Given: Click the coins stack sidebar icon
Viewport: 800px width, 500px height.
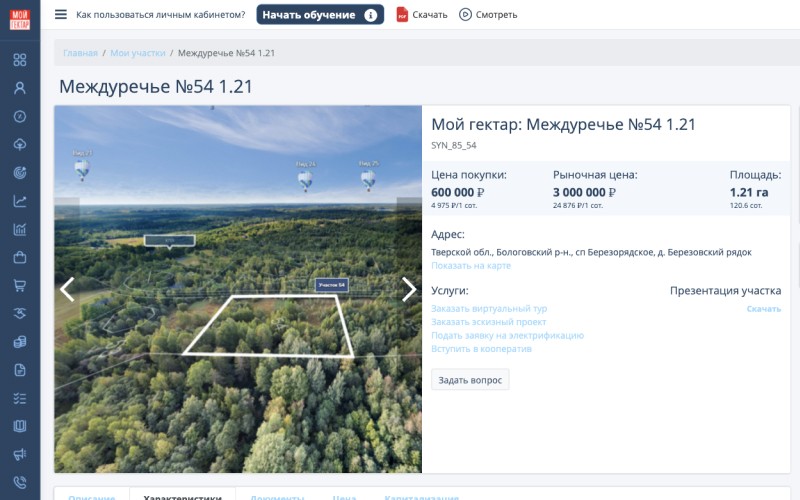Looking at the screenshot, I should [19, 342].
